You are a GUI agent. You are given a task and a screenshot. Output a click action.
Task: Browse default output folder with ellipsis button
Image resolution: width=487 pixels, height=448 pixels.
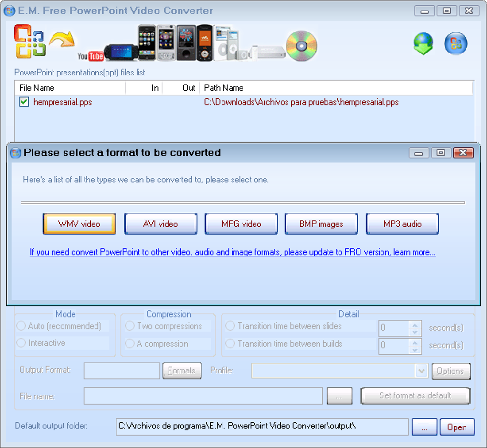[424, 427]
